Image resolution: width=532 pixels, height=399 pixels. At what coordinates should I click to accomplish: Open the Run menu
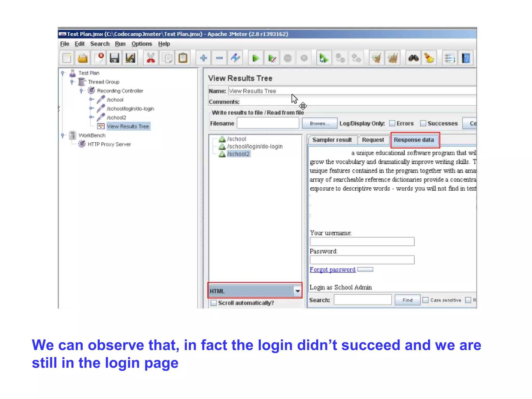click(x=120, y=44)
